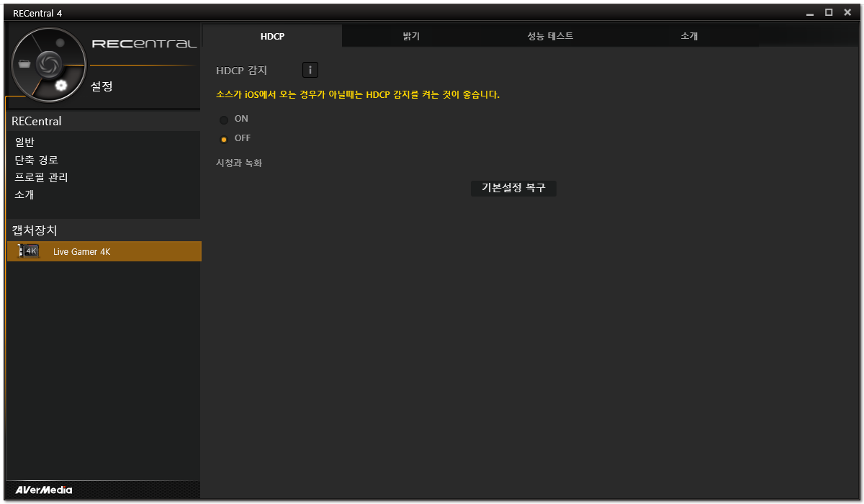Viewport: 864px width, 504px height.
Task: Minimize the RECentral 4 window
Action: 810,12
